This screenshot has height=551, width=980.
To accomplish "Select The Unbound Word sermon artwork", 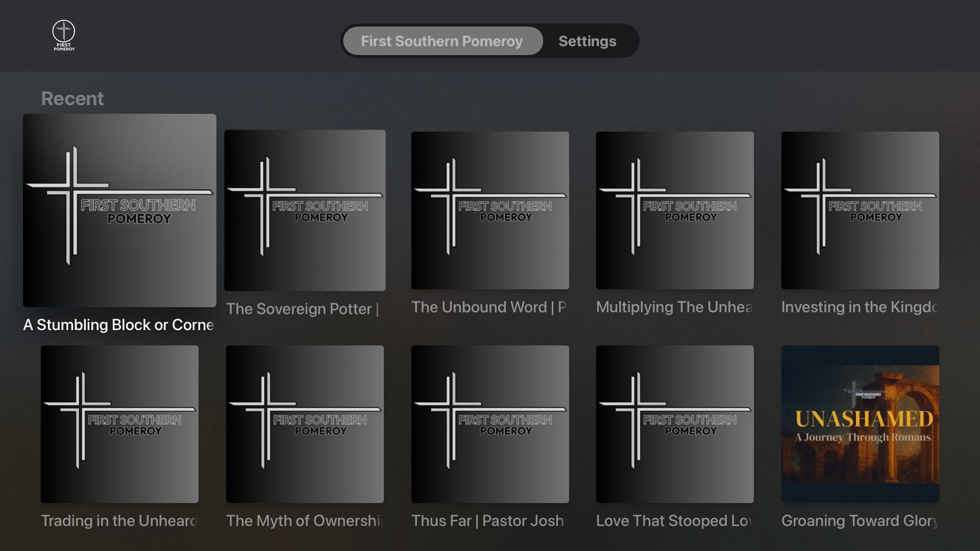I will [x=490, y=210].
